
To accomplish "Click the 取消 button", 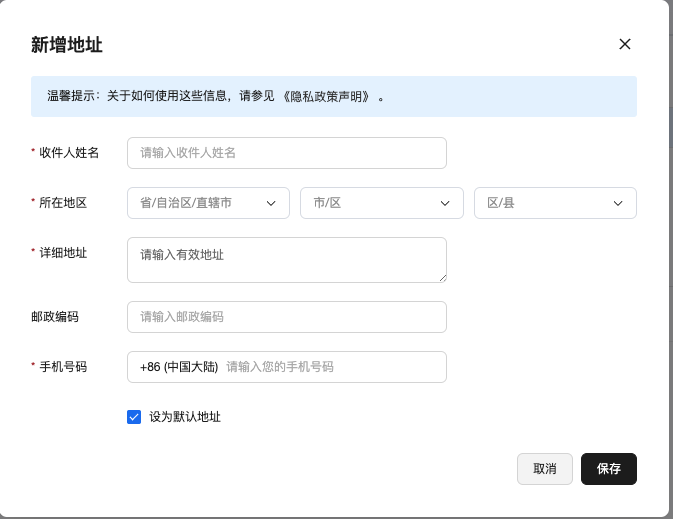I will [545, 469].
